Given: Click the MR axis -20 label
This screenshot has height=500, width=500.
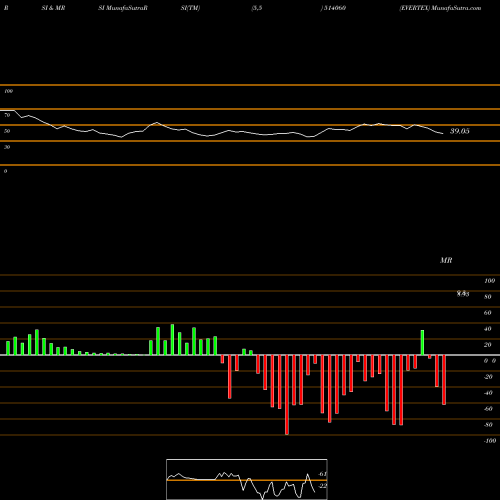Looking at the screenshot, I should (488, 377).
